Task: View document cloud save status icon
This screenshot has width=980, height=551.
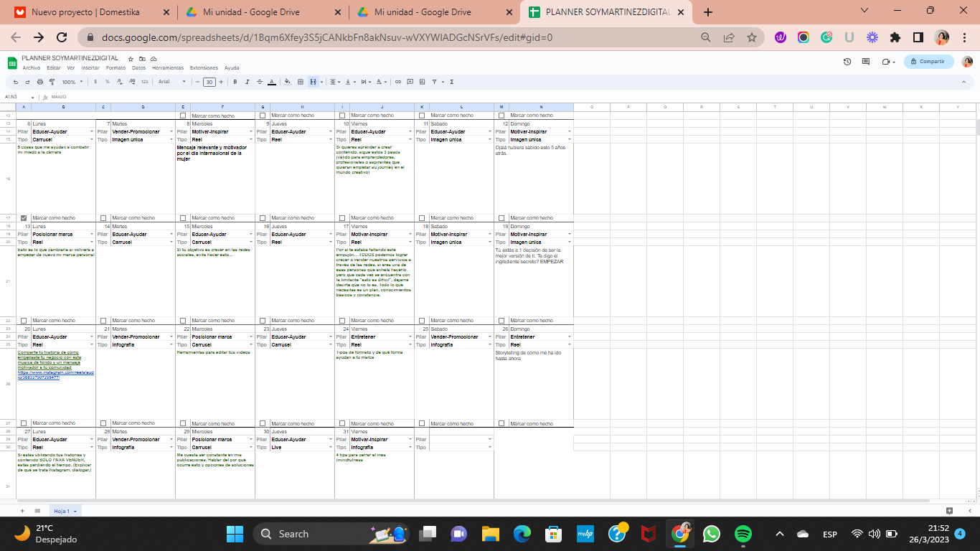Action: pyautogui.click(x=153, y=59)
